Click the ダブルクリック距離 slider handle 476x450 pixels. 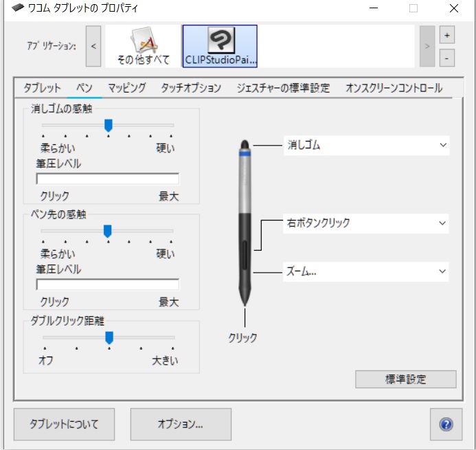(x=109, y=337)
